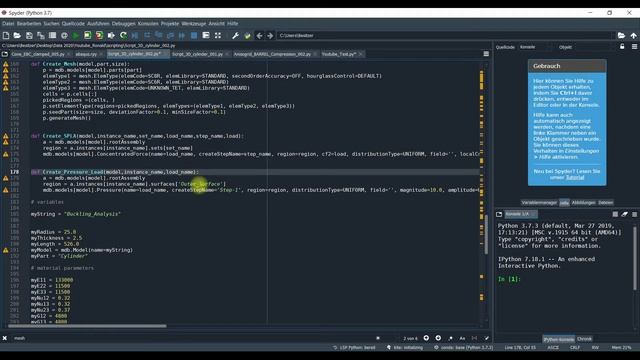The image size is (640, 360).
Task: Open the editor options hamburger menu
Action: (x=486, y=54)
